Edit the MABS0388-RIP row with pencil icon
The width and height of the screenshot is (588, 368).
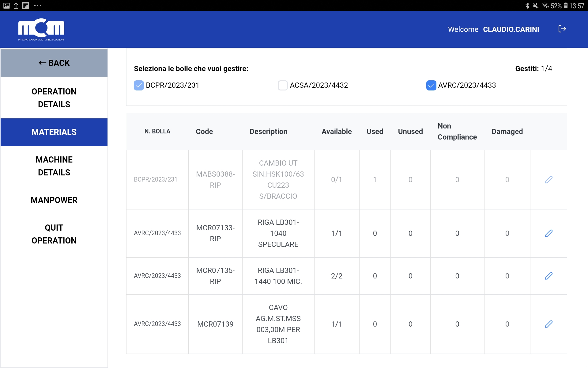click(x=548, y=180)
